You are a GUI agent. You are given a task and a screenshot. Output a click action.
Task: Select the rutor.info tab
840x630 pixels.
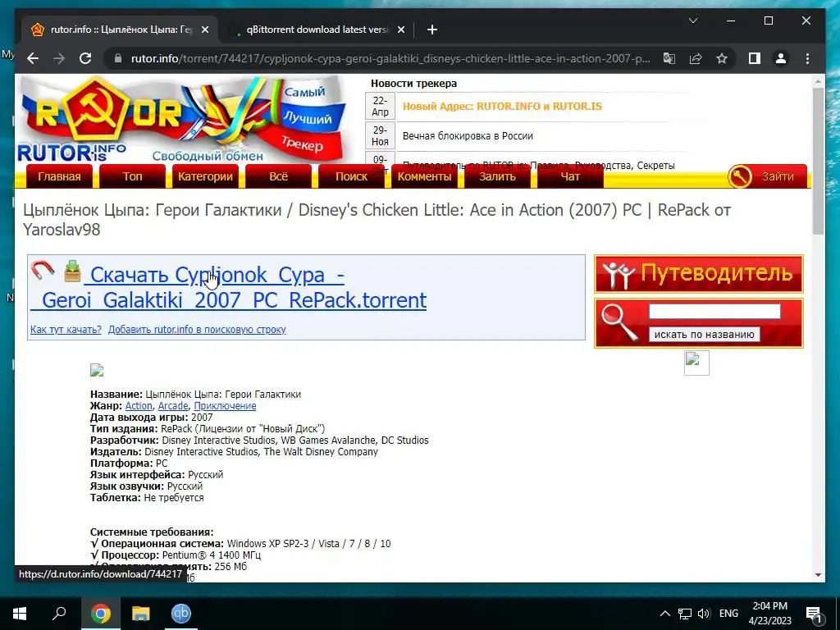[120, 30]
